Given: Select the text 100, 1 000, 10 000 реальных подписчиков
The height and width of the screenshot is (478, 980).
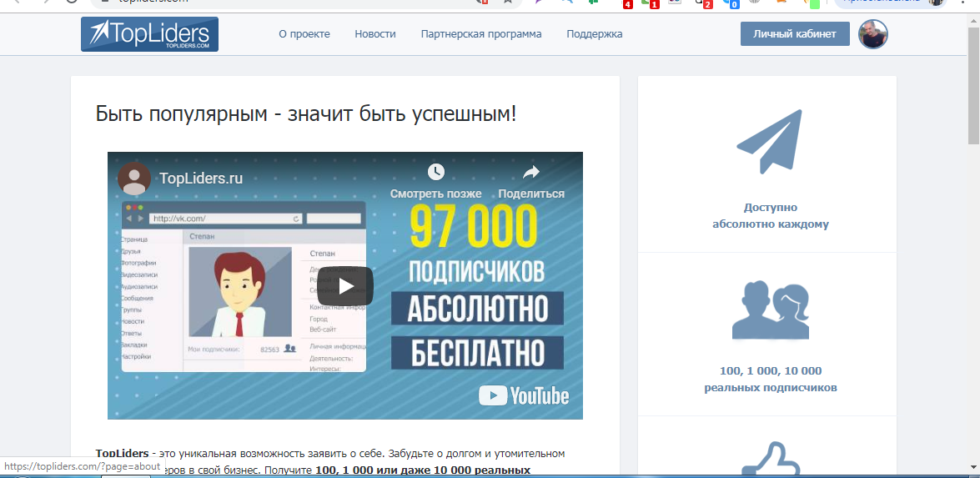Looking at the screenshot, I should click(x=771, y=380).
